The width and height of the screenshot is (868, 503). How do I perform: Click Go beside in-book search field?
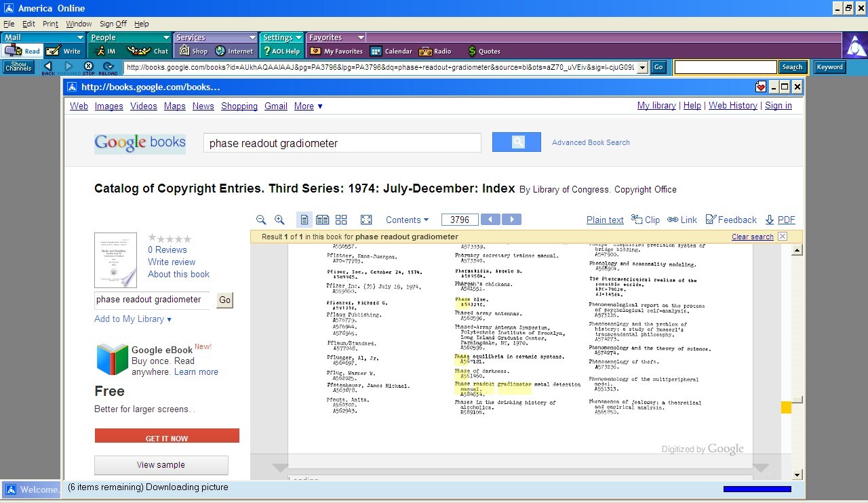point(225,300)
